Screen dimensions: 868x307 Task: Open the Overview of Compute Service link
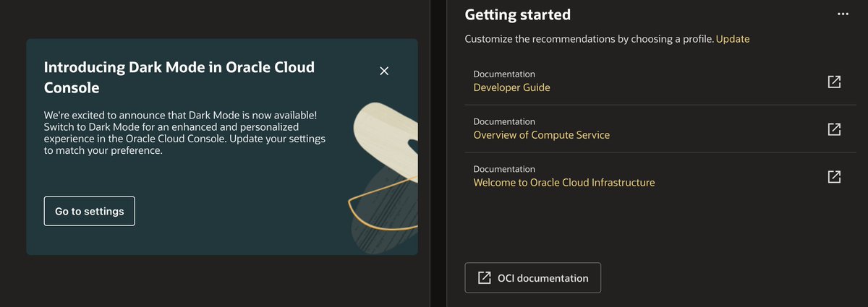(x=541, y=135)
